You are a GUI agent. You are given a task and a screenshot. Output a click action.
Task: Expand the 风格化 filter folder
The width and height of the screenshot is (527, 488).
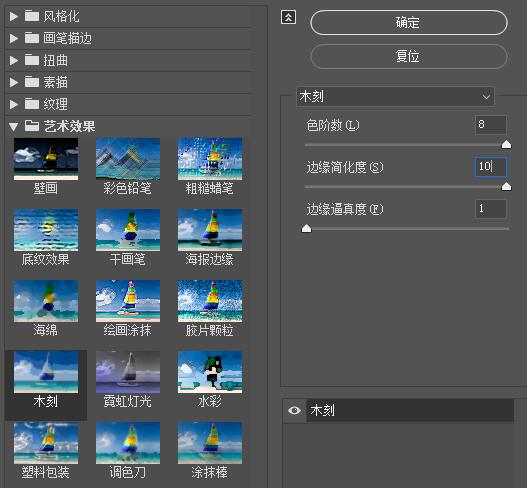[14, 16]
